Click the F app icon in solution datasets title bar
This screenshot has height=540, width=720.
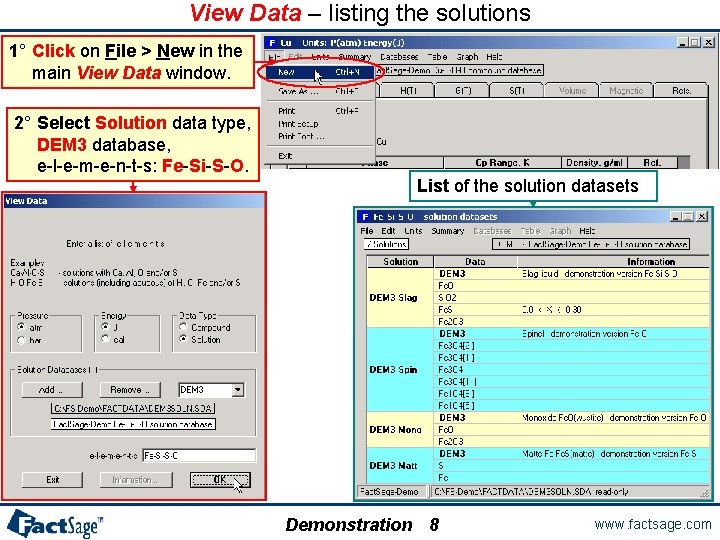pyautogui.click(x=366, y=217)
